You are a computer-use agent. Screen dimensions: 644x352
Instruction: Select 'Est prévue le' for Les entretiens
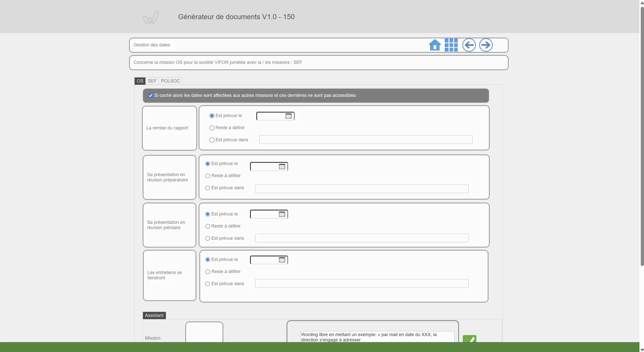tap(208, 260)
